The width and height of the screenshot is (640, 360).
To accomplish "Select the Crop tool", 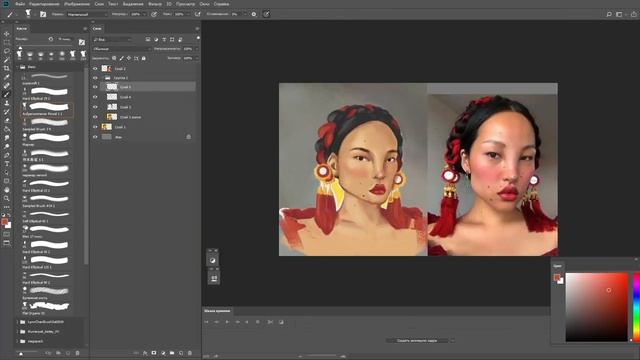I will pos(7,68).
